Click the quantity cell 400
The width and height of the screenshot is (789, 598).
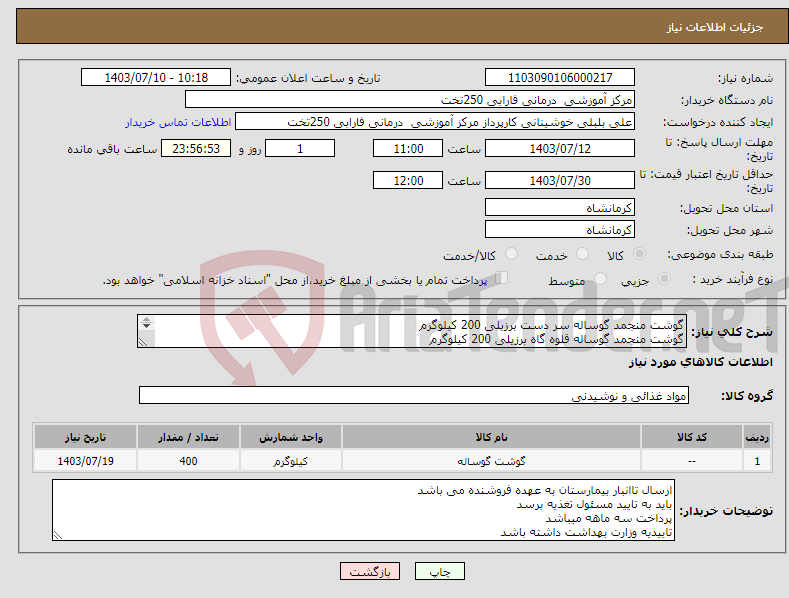[188, 461]
